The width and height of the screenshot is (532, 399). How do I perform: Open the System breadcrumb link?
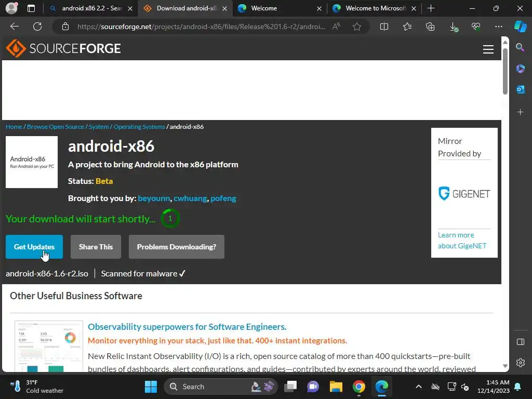pos(99,127)
